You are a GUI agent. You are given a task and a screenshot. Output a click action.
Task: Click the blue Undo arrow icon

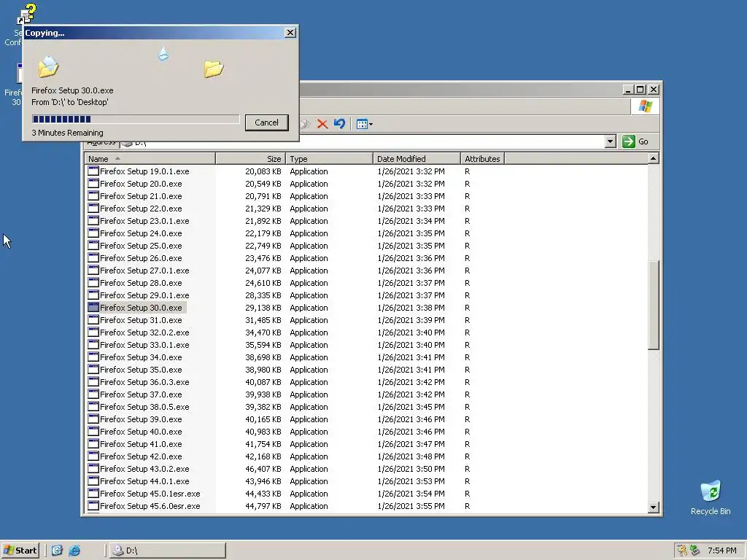[x=339, y=124]
